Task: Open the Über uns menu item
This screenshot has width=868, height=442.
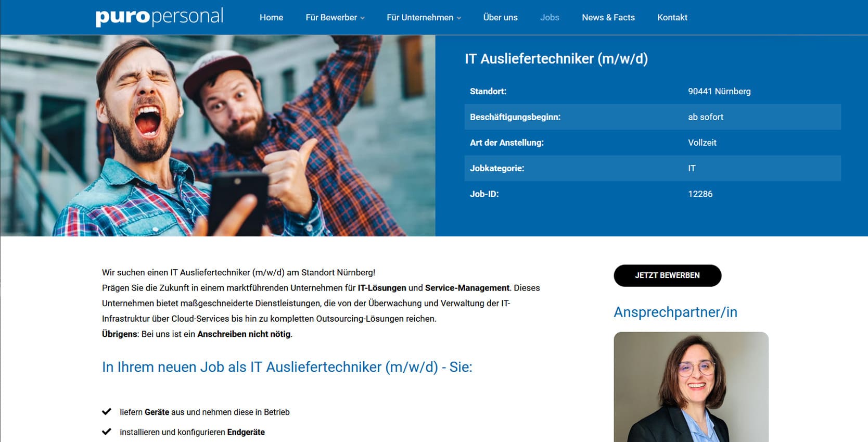Action: tap(500, 18)
